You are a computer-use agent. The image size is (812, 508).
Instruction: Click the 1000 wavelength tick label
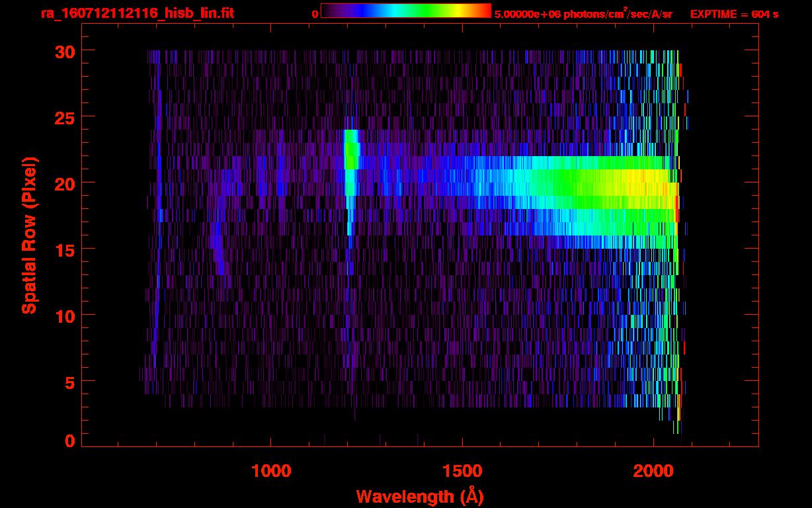pyautogui.click(x=271, y=471)
